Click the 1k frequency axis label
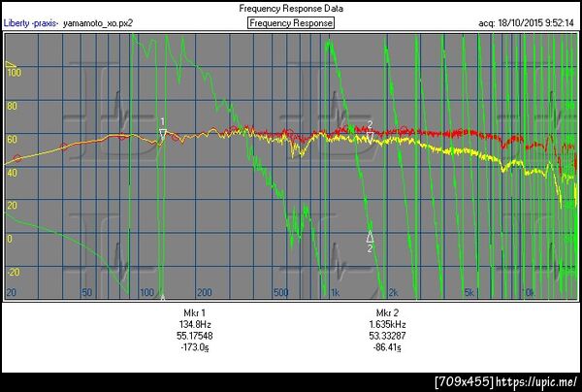This screenshot has height=392, width=582. click(x=336, y=292)
